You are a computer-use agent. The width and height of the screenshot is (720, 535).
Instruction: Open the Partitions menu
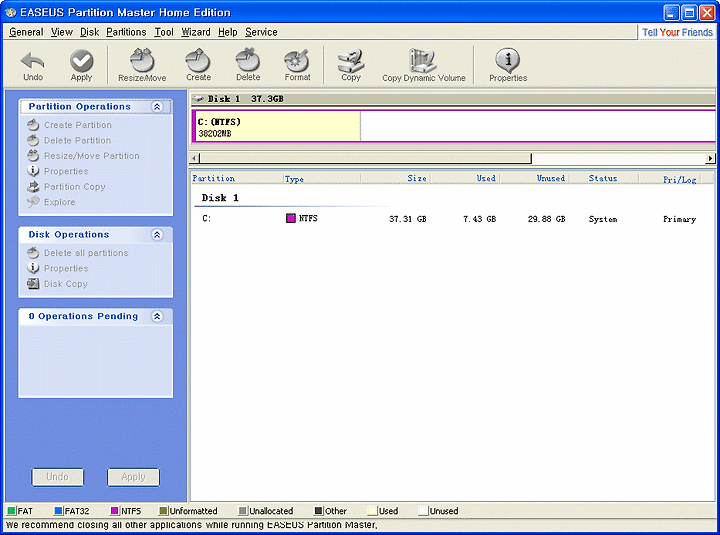pos(126,32)
